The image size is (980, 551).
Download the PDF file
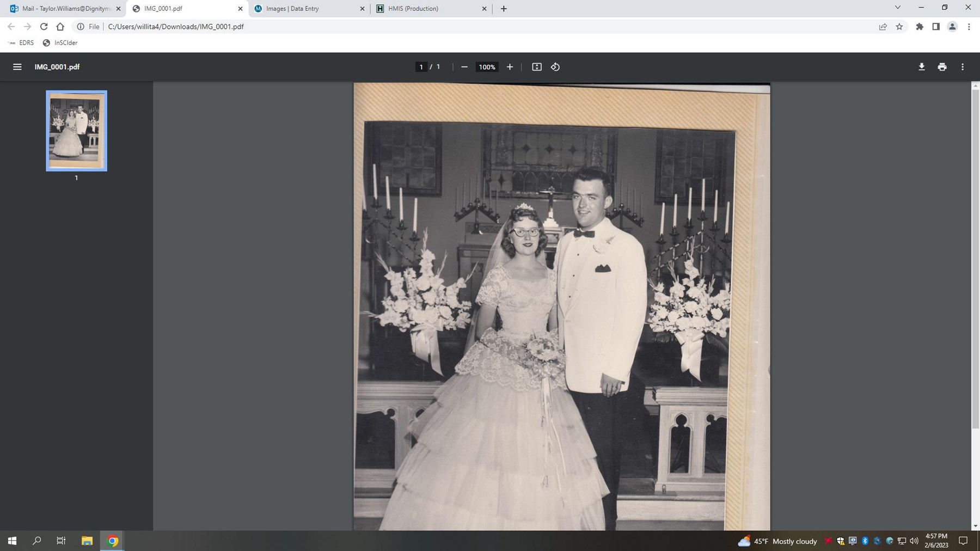pyautogui.click(x=922, y=66)
